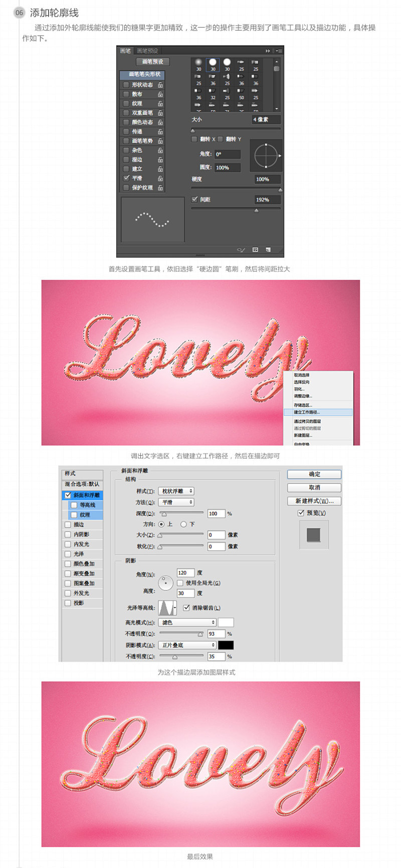This screenshot has height=868, width=401.
Task: Click the lighting angle dial in 阴影
Action: point(165,583)
